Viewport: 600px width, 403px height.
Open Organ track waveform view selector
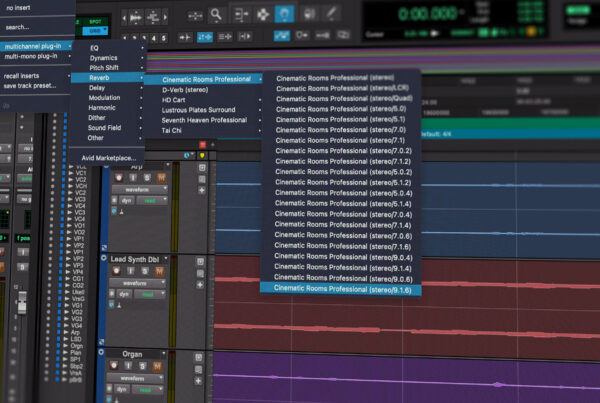134,378
